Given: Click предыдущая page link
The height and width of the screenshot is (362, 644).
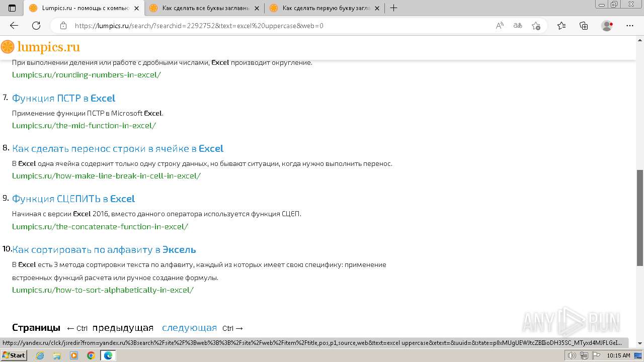Looking at the screenshot, I should (x=123, y=328).
